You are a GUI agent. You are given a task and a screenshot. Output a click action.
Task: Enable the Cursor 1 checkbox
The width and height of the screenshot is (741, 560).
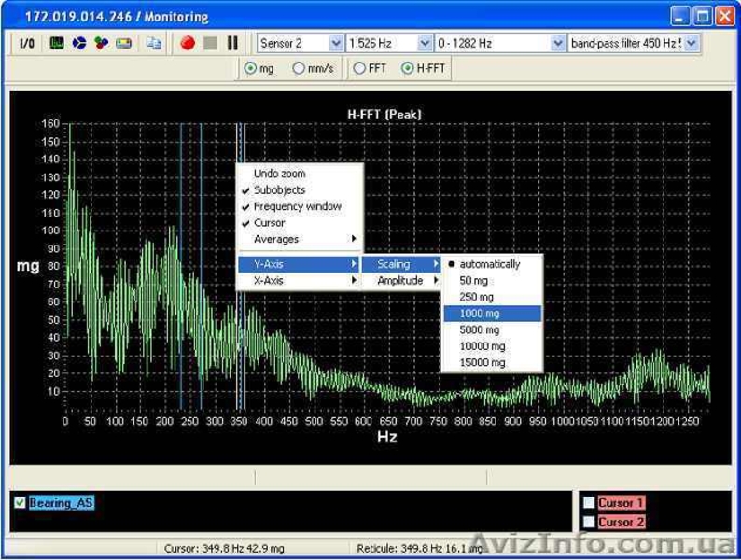coord(589,503)
